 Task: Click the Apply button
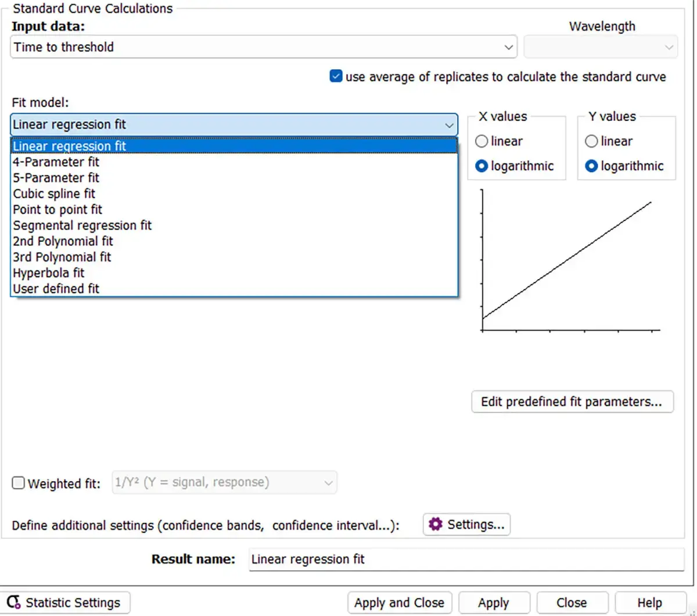coord(494,603)
